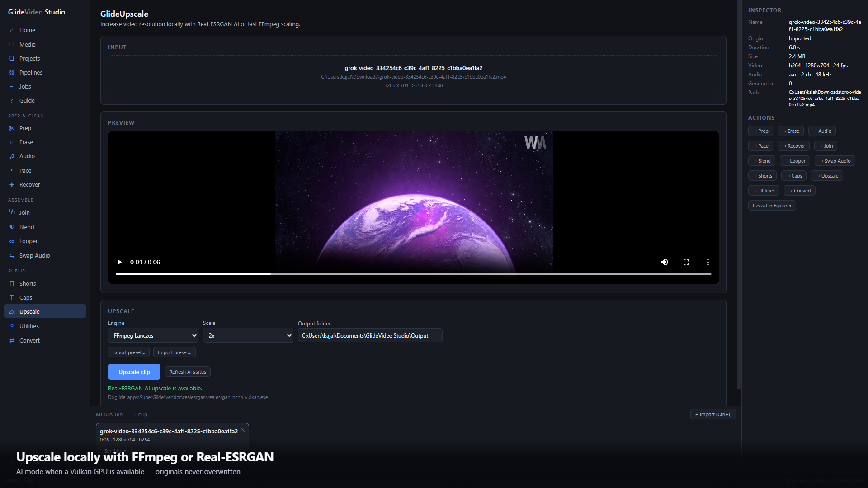Click the Upscale action button in Inspector
The width and height of the screenshot is (868, 488).
pyautogui.click(x=827, y=176)
